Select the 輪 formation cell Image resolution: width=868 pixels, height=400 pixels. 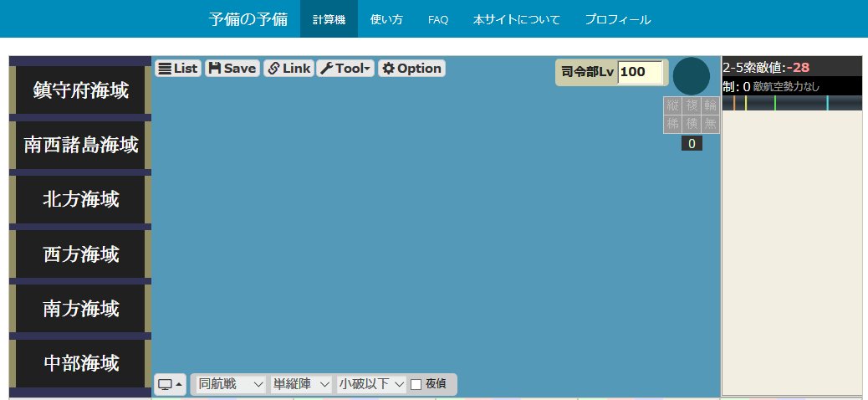(710, 105)
